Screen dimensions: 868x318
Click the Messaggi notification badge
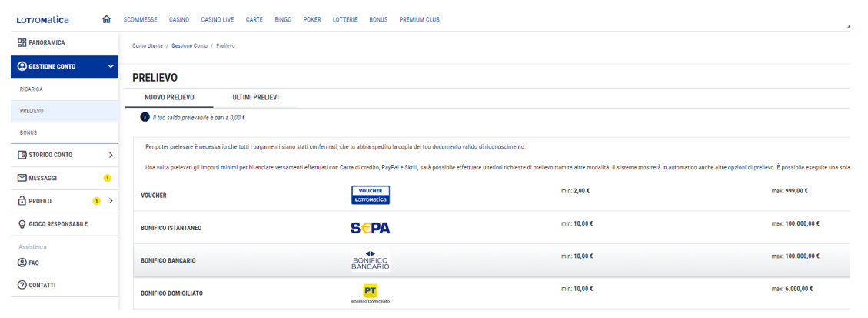(107, 179)
